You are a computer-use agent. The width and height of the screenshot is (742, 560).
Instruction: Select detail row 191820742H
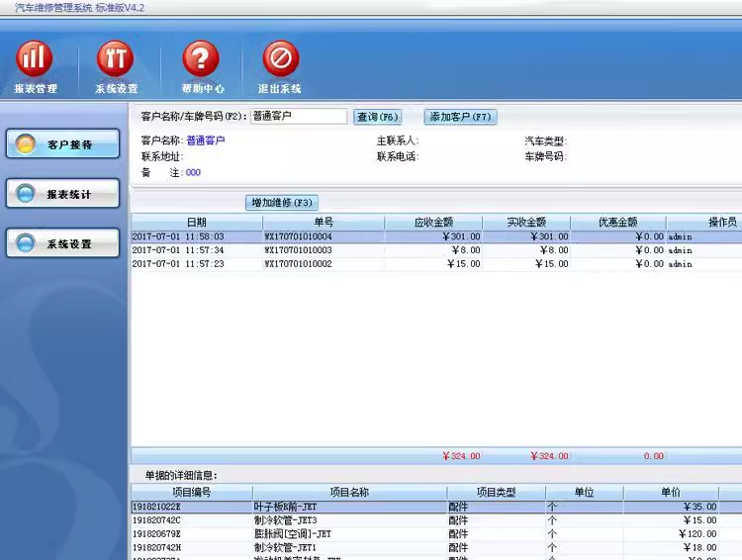point(436,548)
